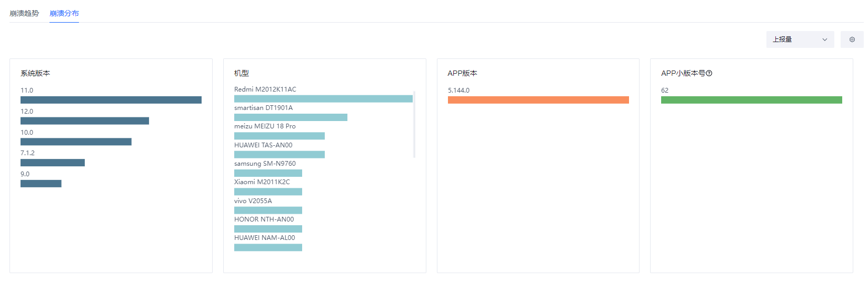The height and width of the screenshot is (281, 868).
Task: Click the green bar for build 62
Action: click(x=751, y=100)
